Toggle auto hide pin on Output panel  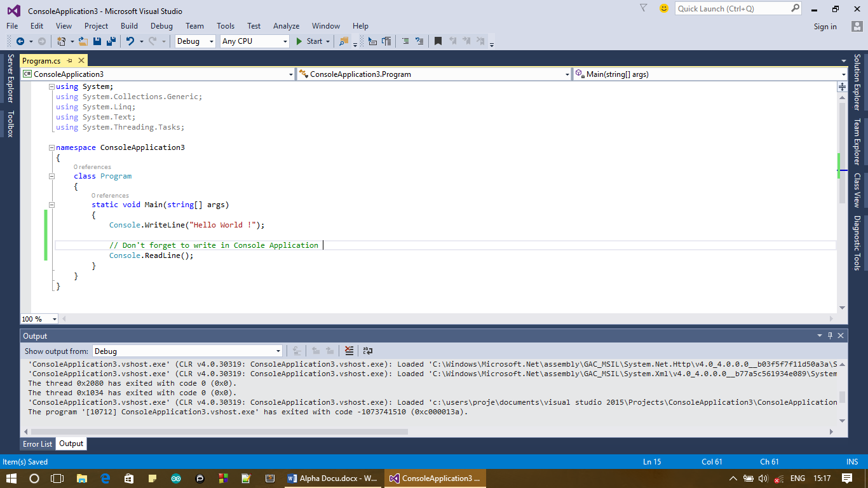[830, 335]
